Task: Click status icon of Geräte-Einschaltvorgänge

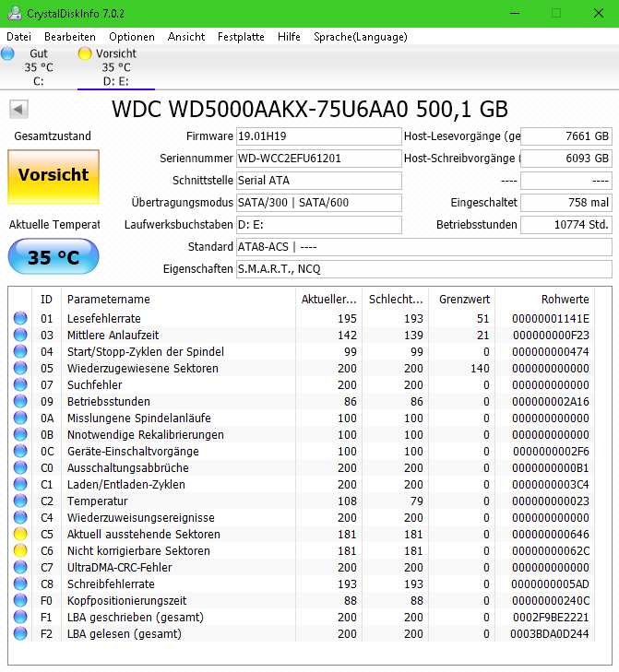Action: point(20,451)
